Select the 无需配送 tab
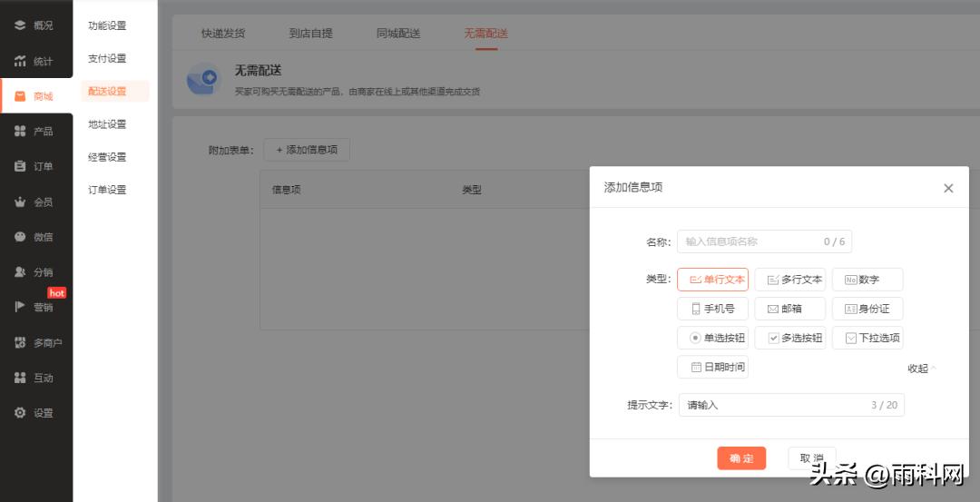The image size is (980, 502). 485,33
